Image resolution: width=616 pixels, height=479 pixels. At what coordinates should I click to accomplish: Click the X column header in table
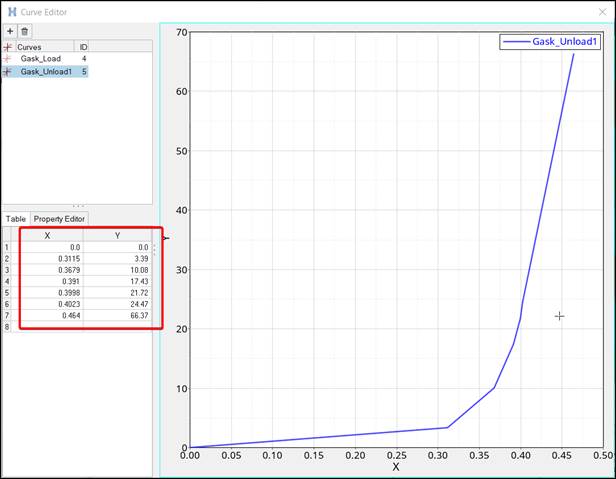tap(48, 235)
